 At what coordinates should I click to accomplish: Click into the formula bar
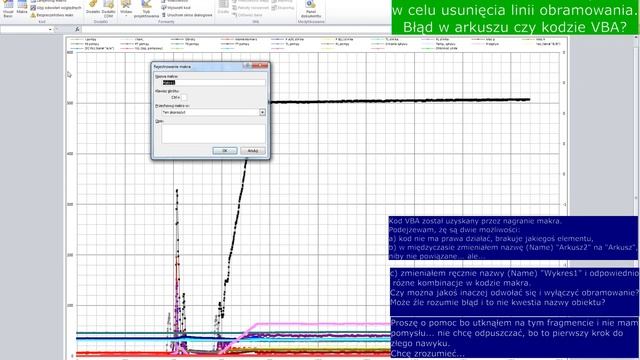click(x=236, y=29)
